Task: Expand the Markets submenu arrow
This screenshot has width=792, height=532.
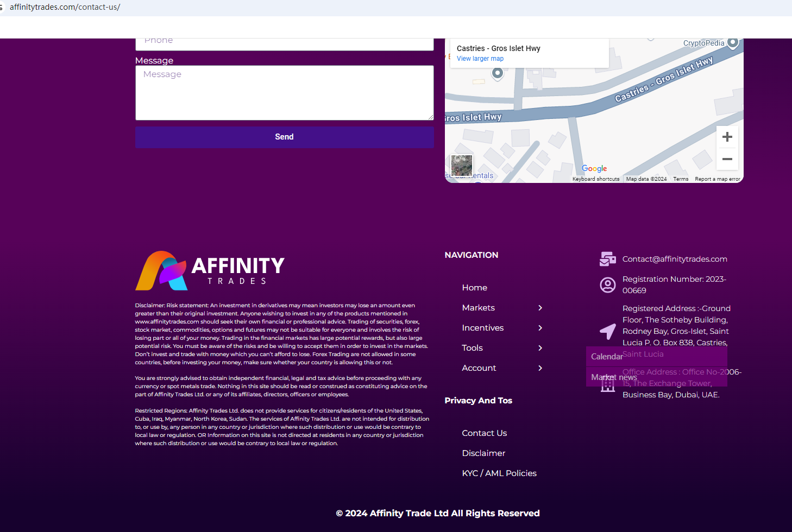Action: (x=540, y=308)
